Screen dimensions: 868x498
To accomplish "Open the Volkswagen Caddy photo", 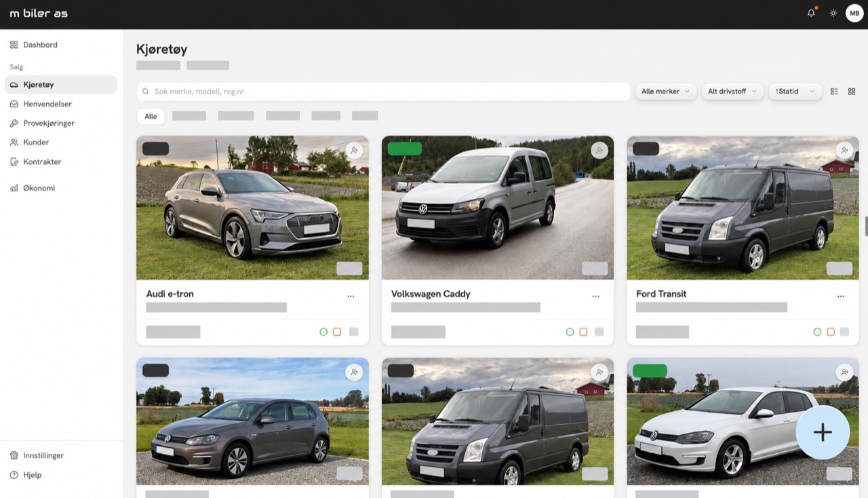I will click(498, 208).
